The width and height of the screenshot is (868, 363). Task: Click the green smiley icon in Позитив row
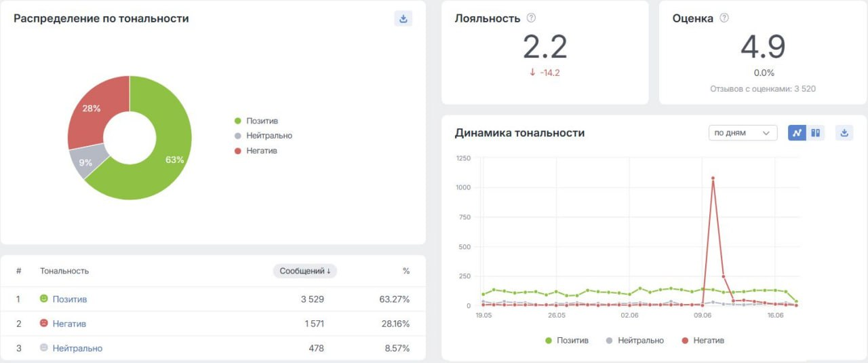44,299
